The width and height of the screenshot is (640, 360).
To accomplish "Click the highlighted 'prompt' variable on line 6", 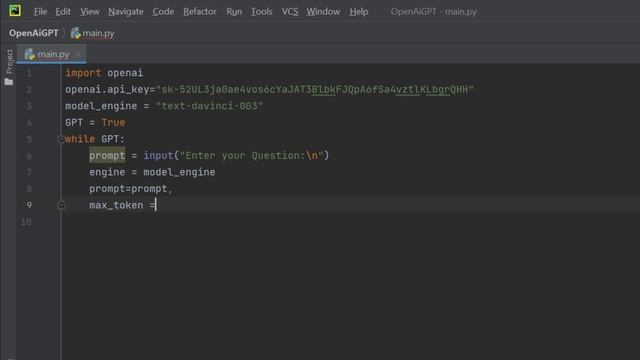I will point(107,156).
